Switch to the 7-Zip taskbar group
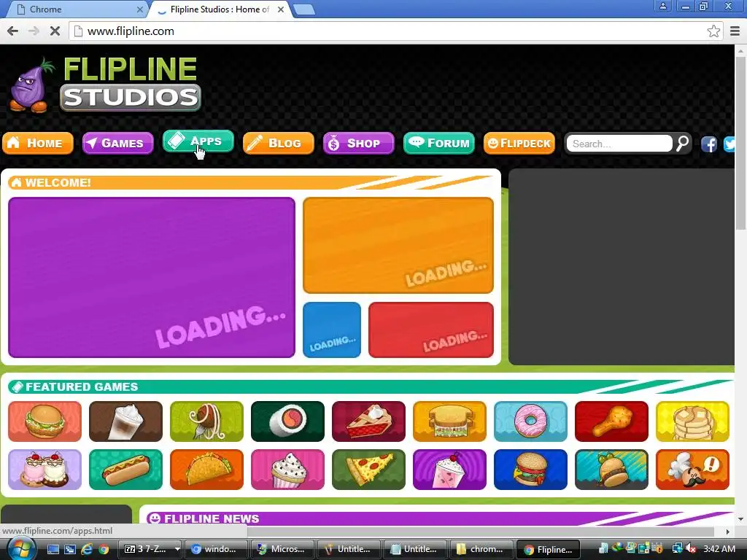747x560 pixels. (149, 549)
